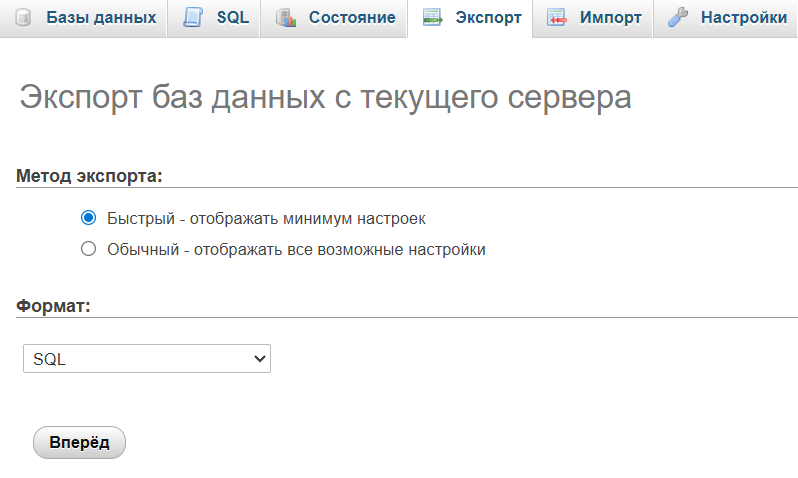Click the server status icon
Screen dimensions: 798x478
285,18
